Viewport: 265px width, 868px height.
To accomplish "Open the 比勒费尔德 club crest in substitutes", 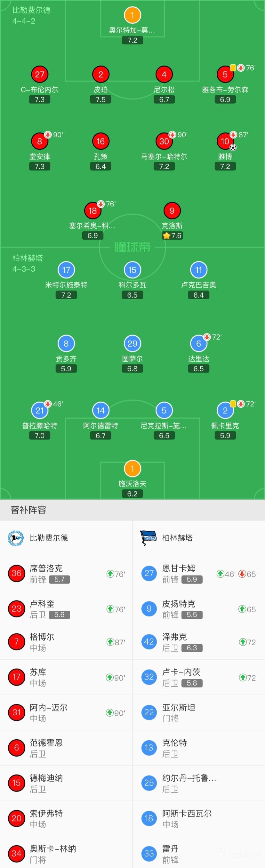I will tap(15, 538).
